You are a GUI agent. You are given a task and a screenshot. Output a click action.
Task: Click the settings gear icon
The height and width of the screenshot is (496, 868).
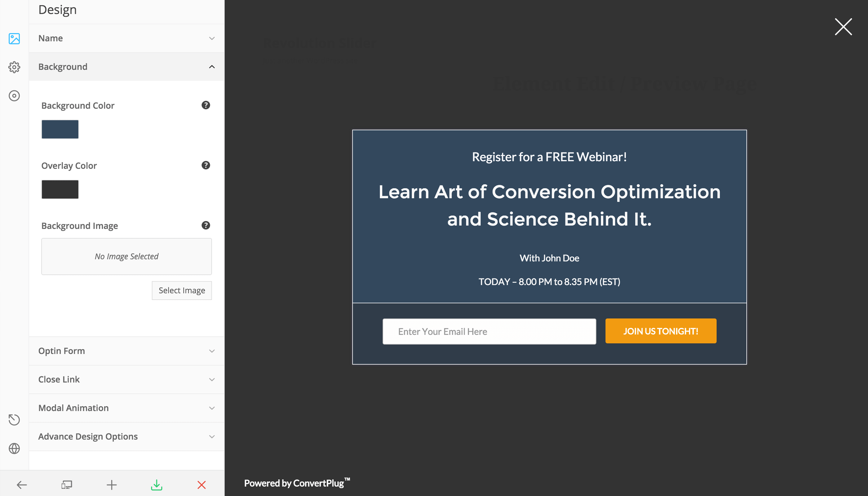coord(14,67)
